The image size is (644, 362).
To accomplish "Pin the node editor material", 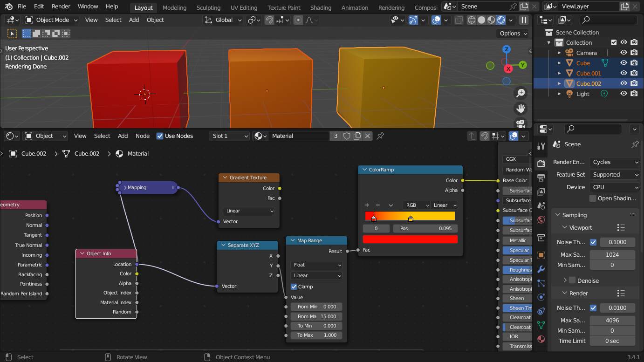I will pyautogui.click(x=380, y=136).
